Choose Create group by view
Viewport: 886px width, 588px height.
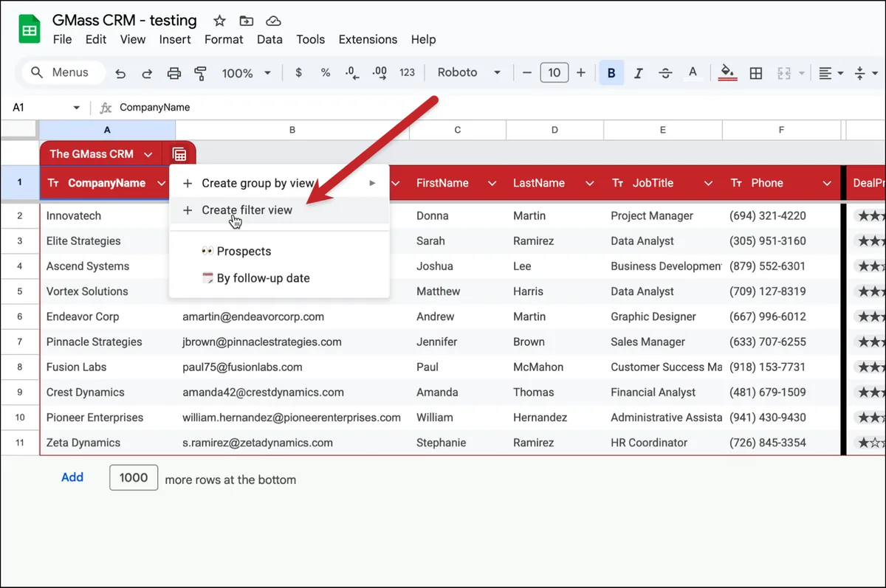pyautogui.click(x=279, y=183)
